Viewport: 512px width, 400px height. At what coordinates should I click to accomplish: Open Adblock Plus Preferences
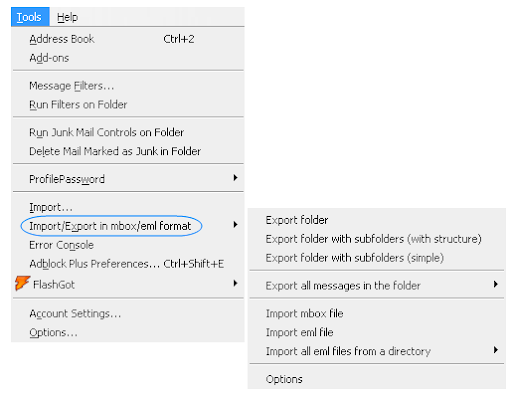pyautogui.click(x=128, y=264)
